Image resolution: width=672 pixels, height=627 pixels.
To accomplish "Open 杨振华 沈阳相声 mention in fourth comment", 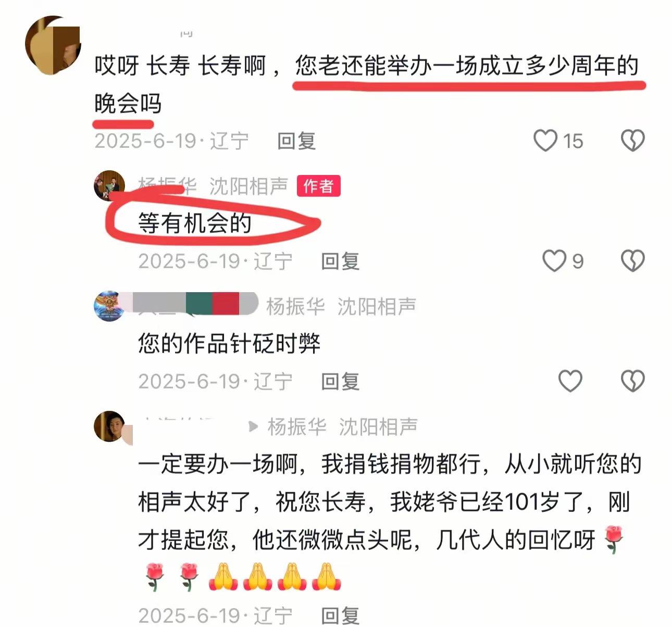I will tap(343, 427).
